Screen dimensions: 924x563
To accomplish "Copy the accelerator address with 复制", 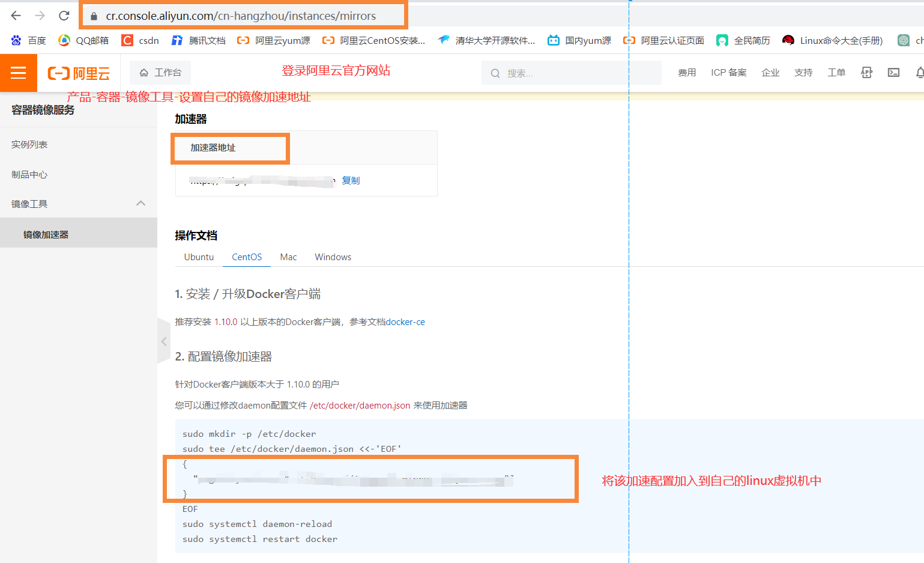I will tap(351, 180).
